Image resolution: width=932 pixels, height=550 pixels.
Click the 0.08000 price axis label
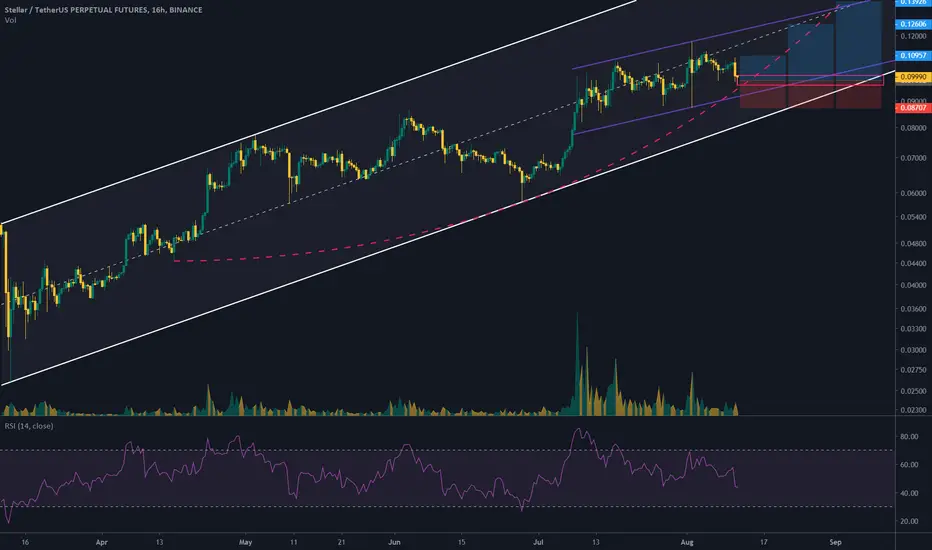(x=914, y=127)
